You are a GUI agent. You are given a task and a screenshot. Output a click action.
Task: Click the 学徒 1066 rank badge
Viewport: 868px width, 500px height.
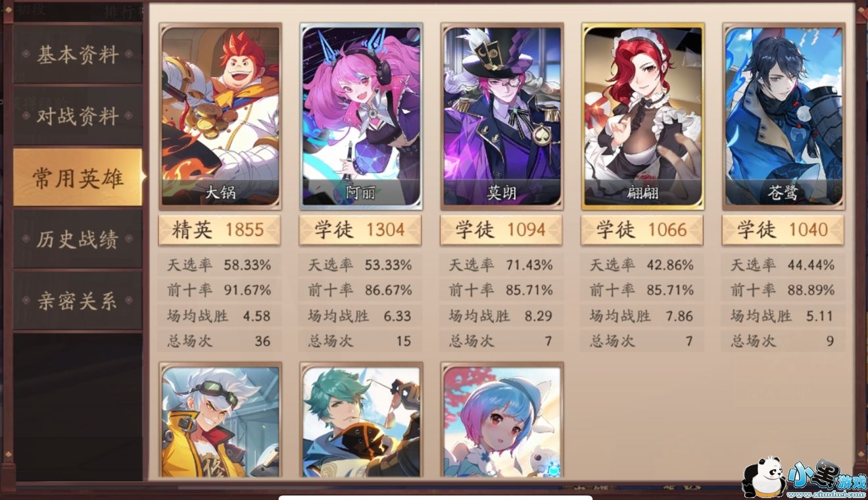[x=642, y=230]
